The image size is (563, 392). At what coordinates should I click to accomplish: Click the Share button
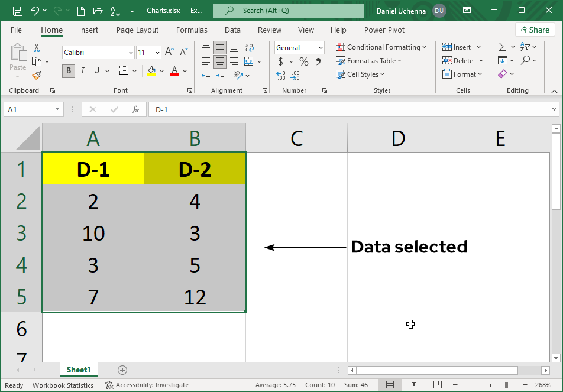(x=535, y=30)
